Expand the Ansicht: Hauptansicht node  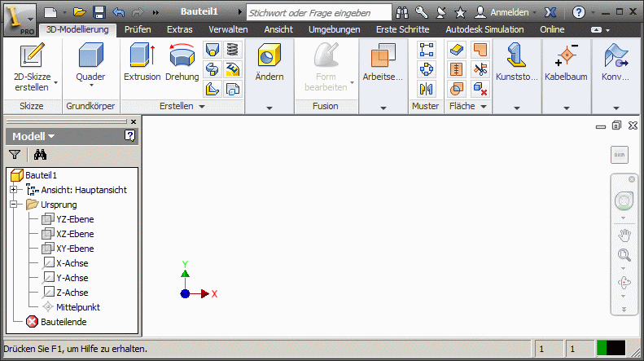pyautogui.click(x=14, y=190)
